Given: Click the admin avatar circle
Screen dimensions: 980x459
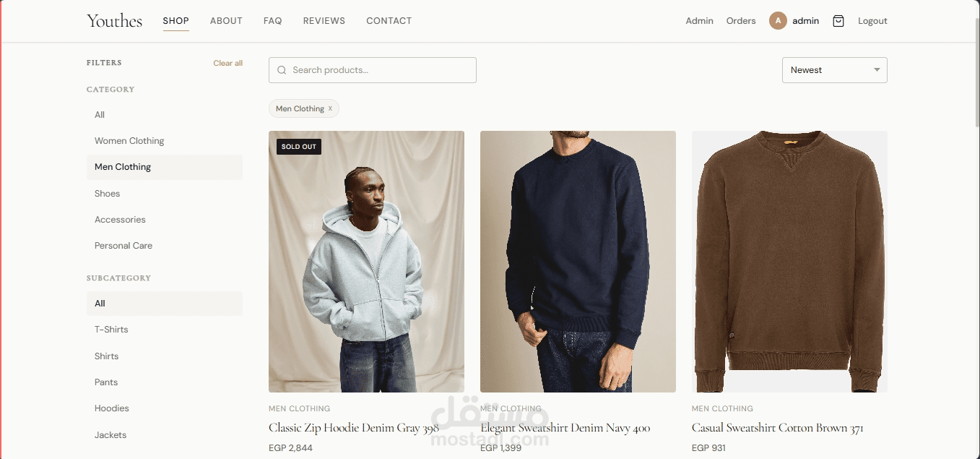Looking at the screenshot, I should (778, 21).
